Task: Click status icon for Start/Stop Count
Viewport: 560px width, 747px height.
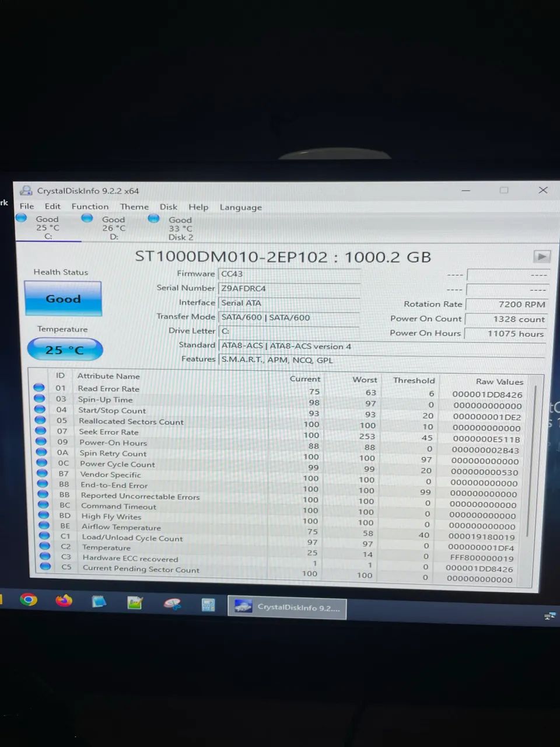Action: (40, 409)
